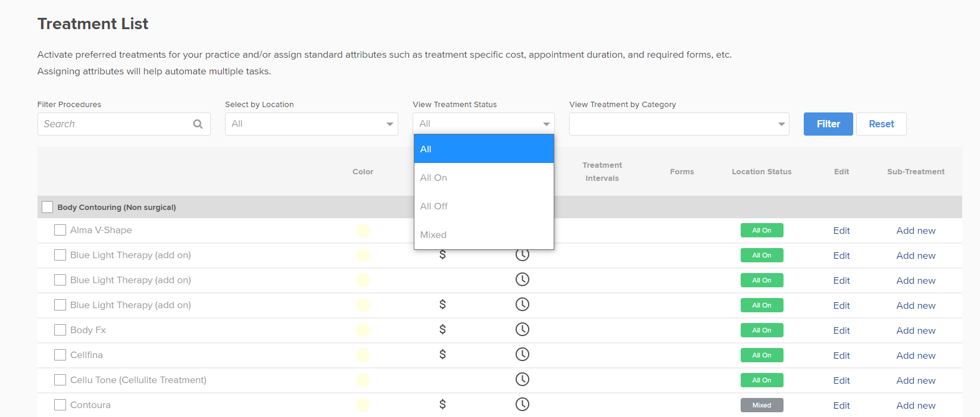Click the gray Mixed status badge for Contoura
The image size is (980, 417).
(x=761, y=405)
